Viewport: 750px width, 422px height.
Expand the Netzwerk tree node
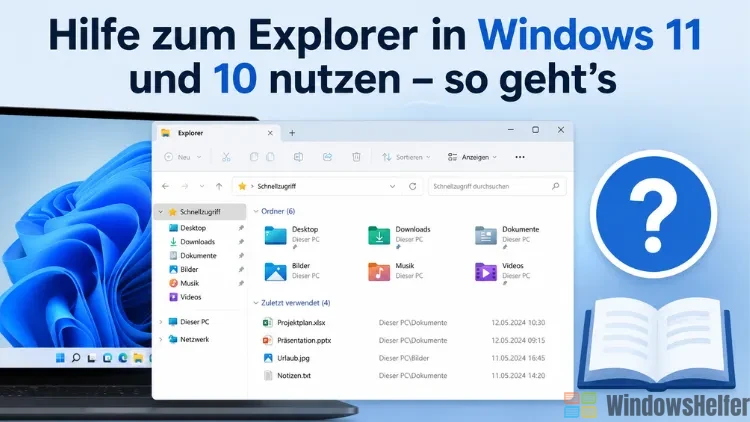tap(161, 339)
